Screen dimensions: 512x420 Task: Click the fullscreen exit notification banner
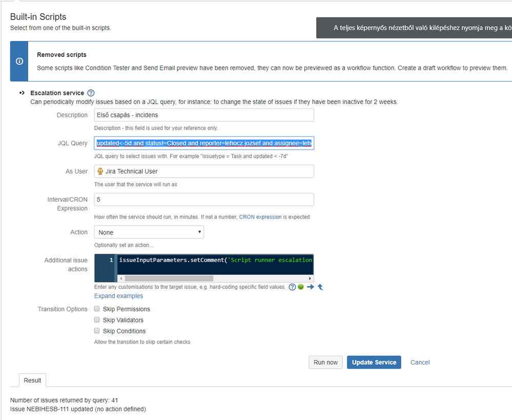pyautogui.click(x=414, y=28)
